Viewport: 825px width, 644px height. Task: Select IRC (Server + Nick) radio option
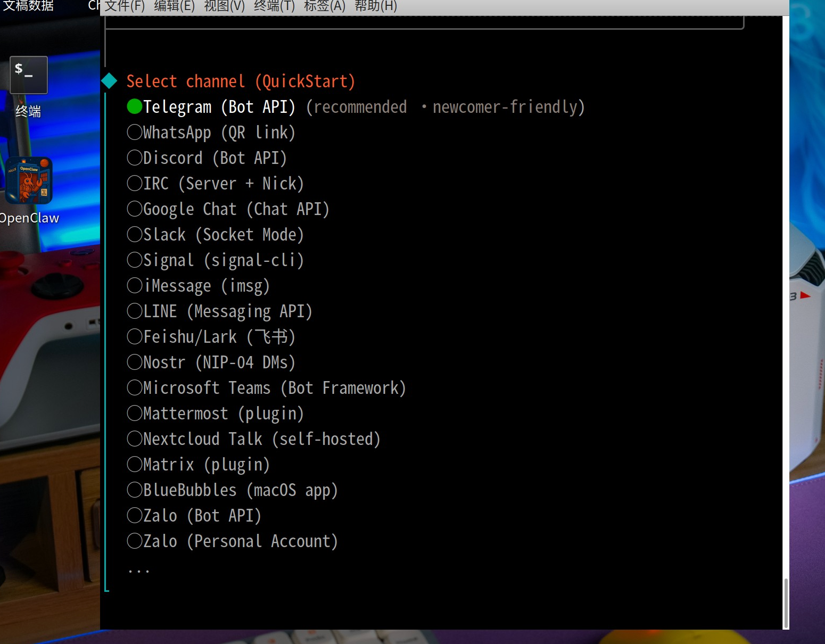135,183
